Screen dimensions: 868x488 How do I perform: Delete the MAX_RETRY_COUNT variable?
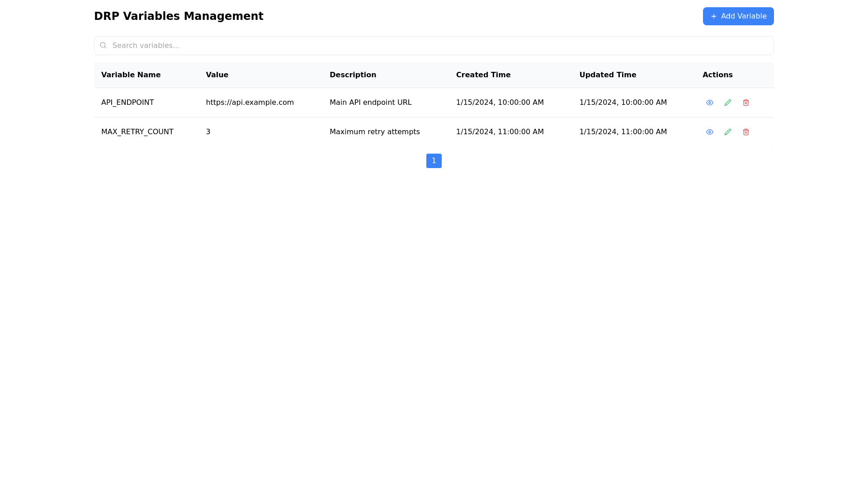point(745,132)
